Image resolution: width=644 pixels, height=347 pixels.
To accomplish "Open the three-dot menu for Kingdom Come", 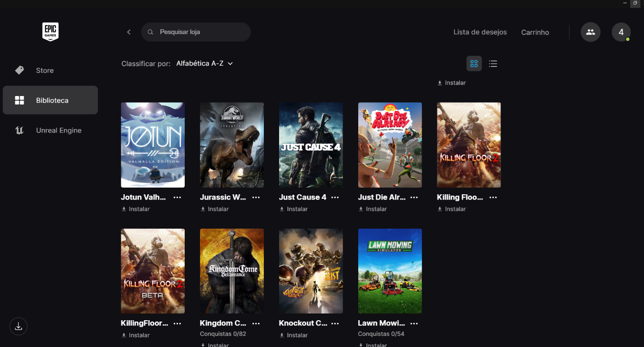I will [x=256, y=323].
